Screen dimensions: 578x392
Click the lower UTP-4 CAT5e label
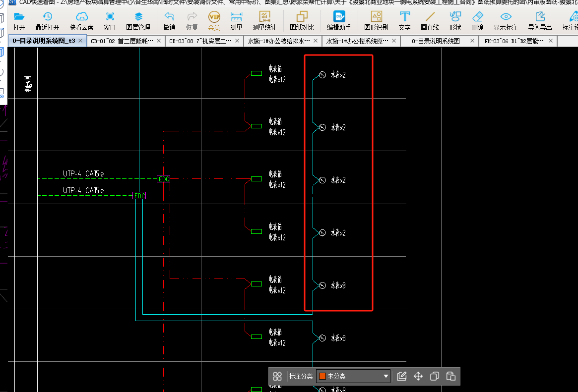[x=83, y=190]
